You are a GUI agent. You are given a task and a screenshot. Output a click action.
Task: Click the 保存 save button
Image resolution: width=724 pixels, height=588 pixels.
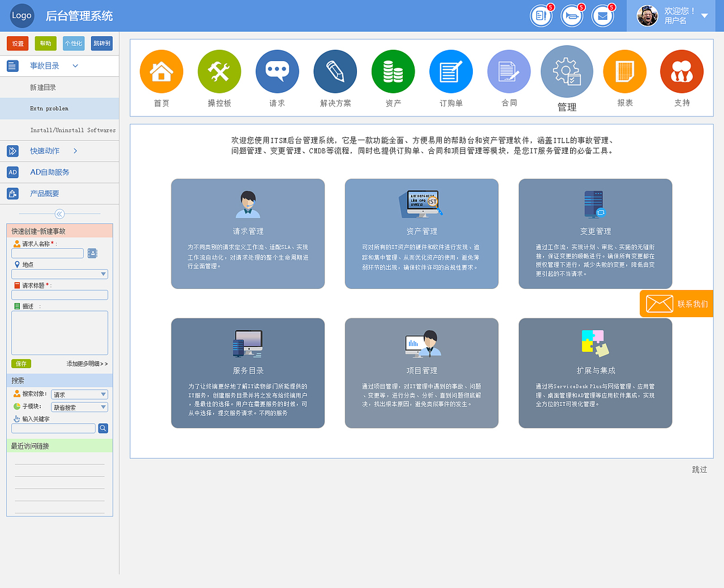click(21, 364)
